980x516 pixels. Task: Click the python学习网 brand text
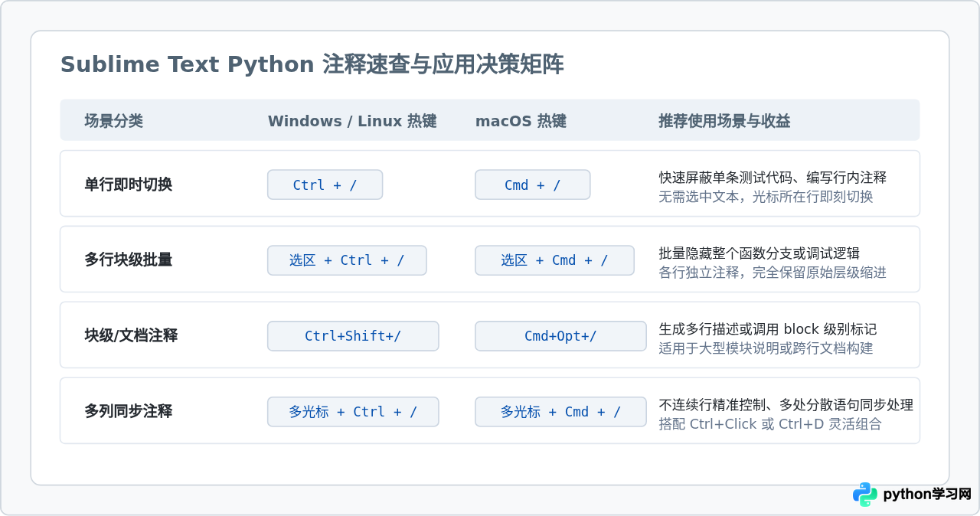pyautogui.click(x=927, y=495)
